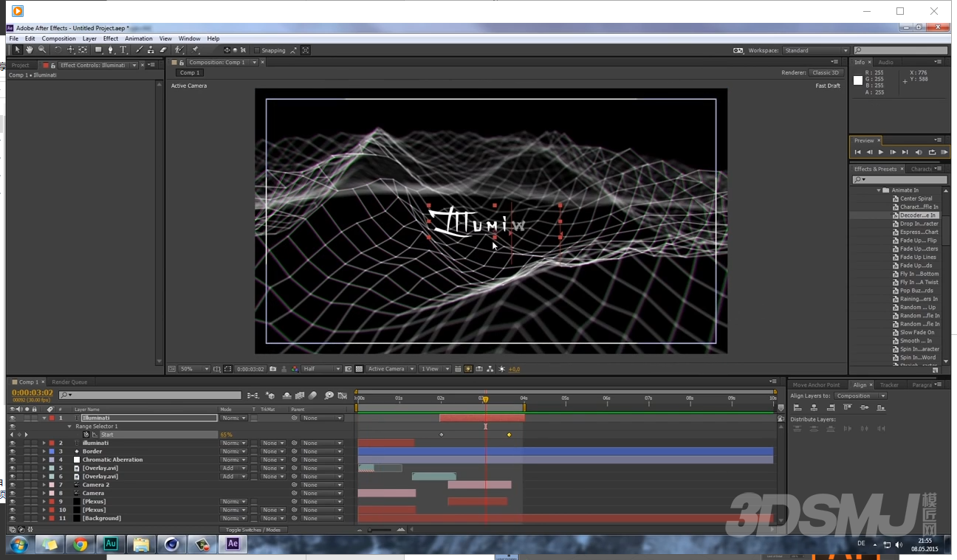Expand the Camera layer properties
Image resolution: width=957 pixels, height=560 pixels.
44,494
